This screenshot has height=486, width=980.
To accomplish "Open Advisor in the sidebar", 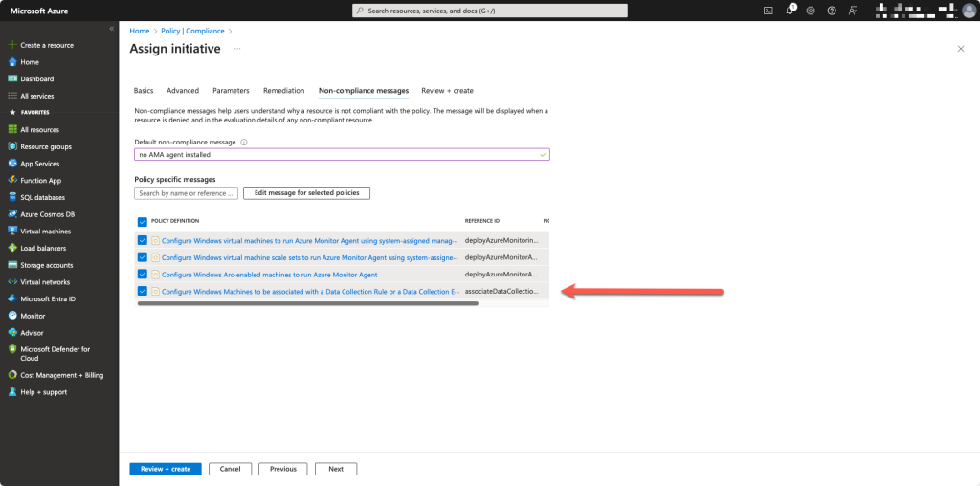I will 32,332.
